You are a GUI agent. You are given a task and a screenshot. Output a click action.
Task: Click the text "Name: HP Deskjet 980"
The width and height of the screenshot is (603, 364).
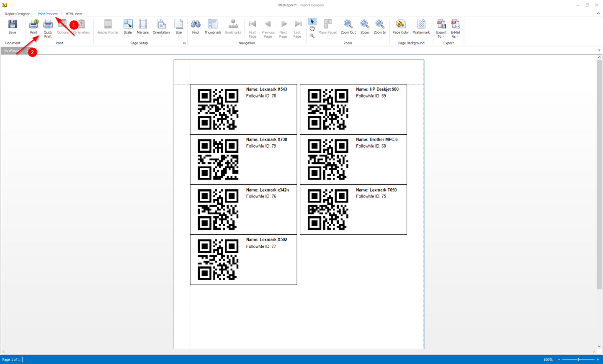[x=377, y=89]
